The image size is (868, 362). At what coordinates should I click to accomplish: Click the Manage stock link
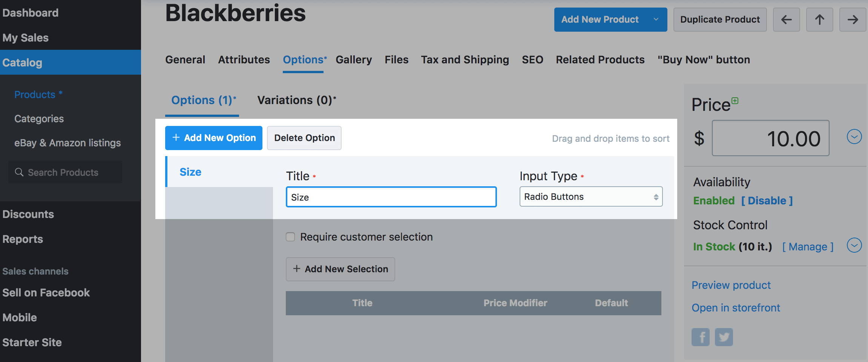point(808,247)
